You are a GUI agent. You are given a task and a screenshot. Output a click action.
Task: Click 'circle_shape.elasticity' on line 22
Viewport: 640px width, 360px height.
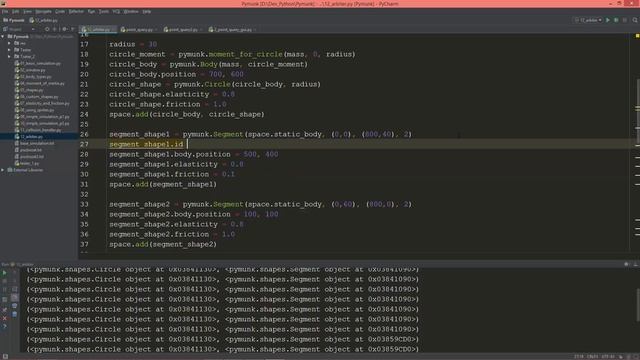coord(159,94)
